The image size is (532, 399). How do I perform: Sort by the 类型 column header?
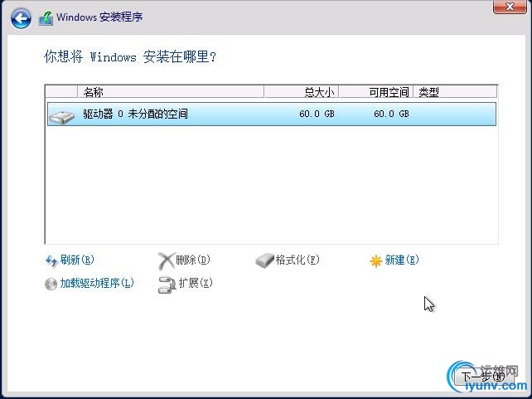coord(455,92)
